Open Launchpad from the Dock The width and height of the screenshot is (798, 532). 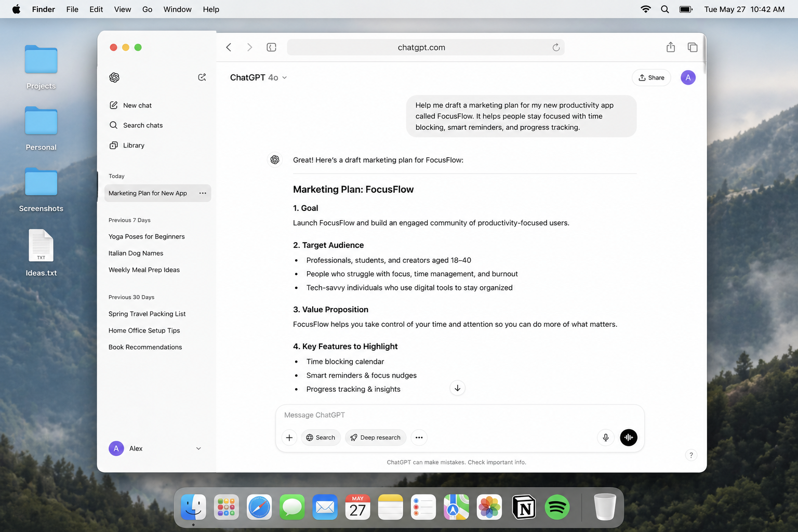pyautogui.click(x=227, y=507)
